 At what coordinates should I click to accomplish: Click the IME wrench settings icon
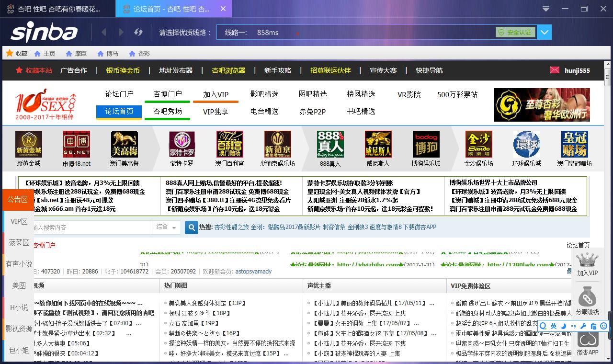pyautogui.click(x=583, y=326)
